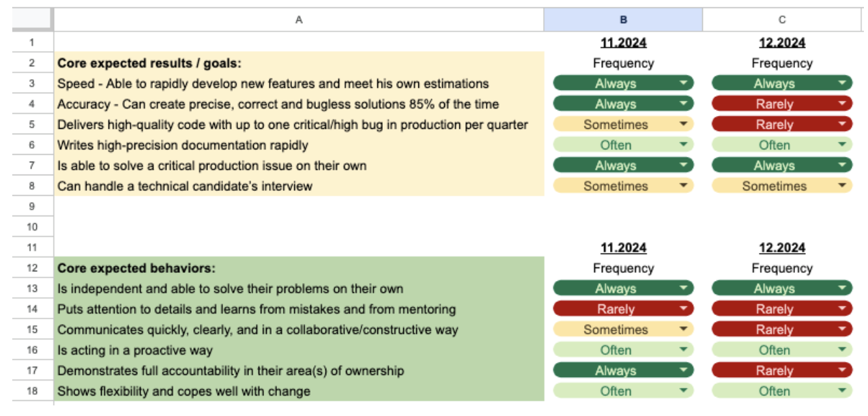Select the 'Delivers high-quality code' cell

coord(299,124)
